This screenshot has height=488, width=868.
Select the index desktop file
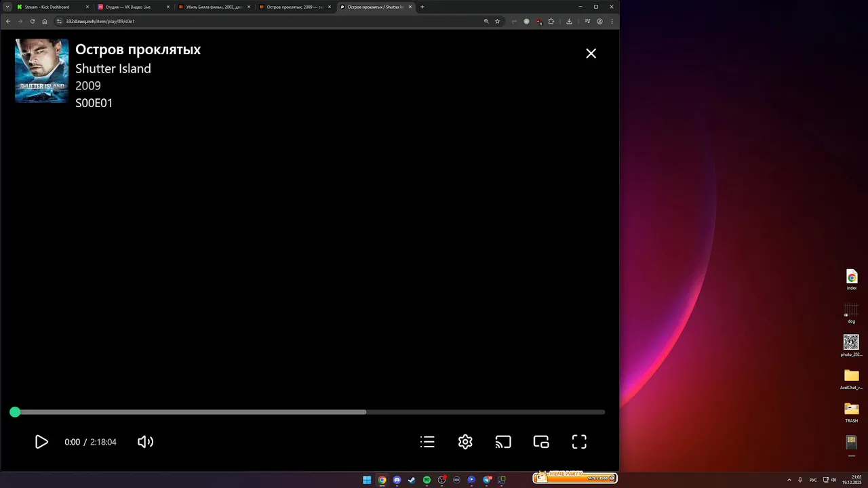point(852,279)
